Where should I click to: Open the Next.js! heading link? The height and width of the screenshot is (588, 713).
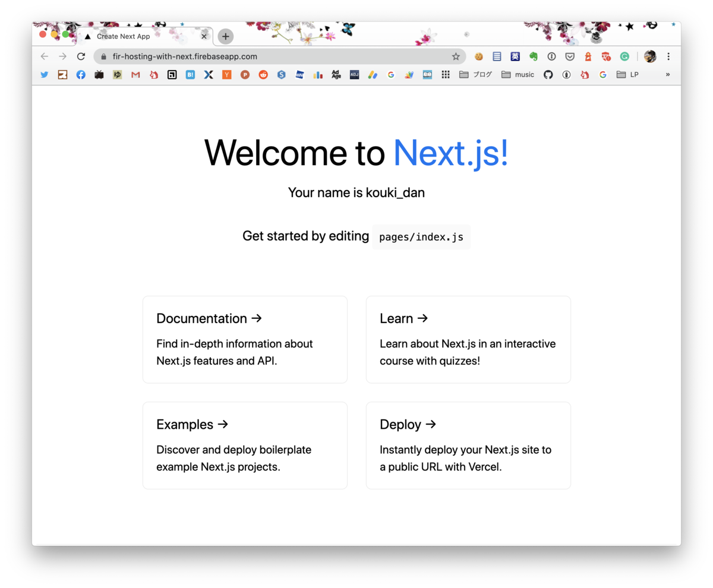[x=451, y=153]
